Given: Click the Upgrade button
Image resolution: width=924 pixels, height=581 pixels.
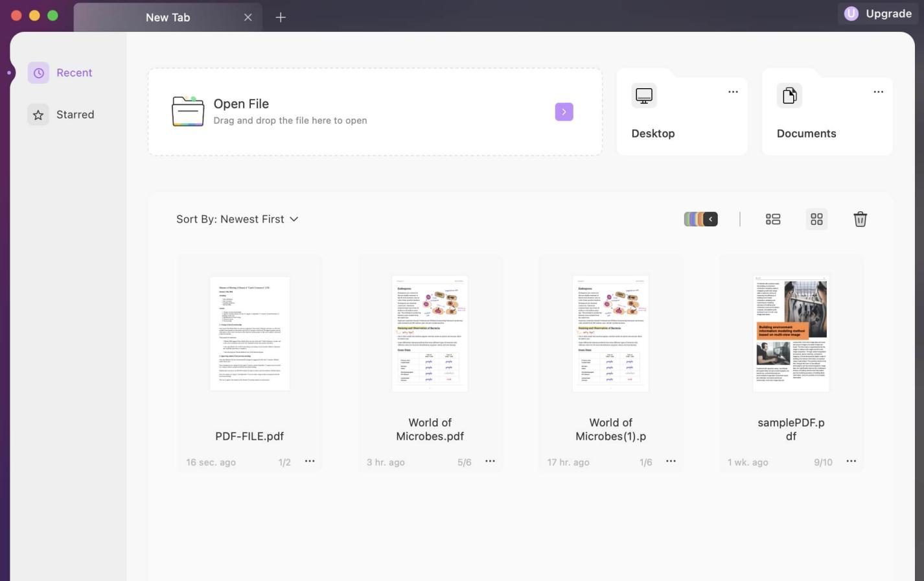Looking at the screenshot, I should (x=878, y=14).
